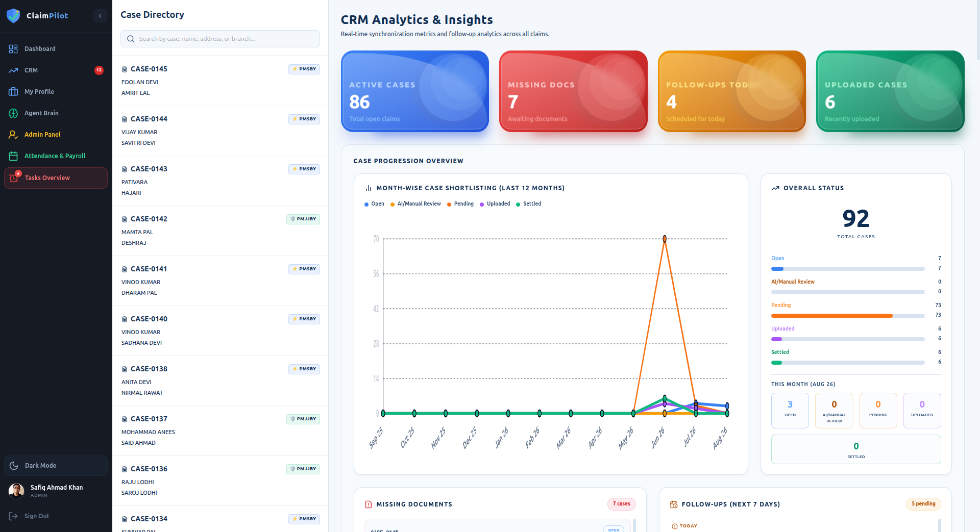
Task: Toggle the AI/Manual Review legend series
Action: pyautogui.click(x=415, y=204)
